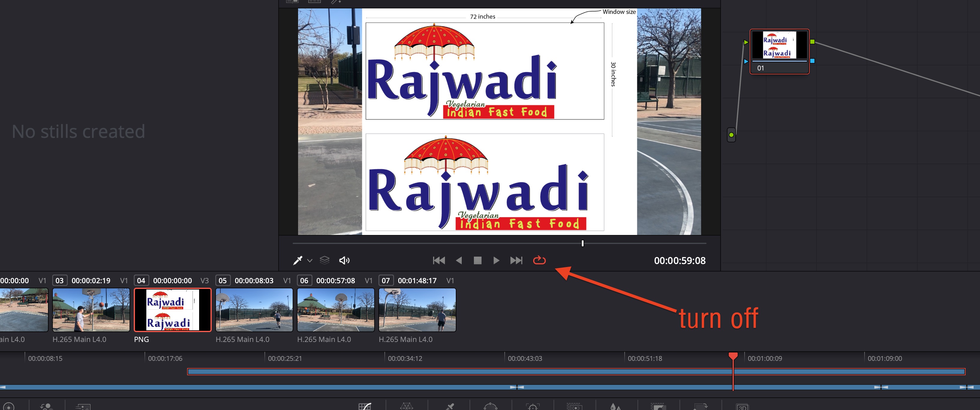This screenshot has width=980, height=410.
Task: Click the clip number badge 07
Action: click(x=386, y=281)
